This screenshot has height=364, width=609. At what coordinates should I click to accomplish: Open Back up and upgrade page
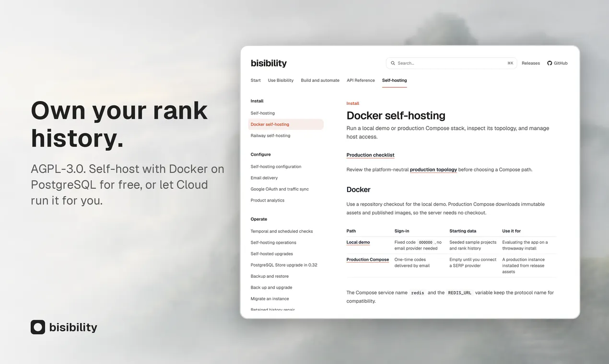click(x=271, y=287)
